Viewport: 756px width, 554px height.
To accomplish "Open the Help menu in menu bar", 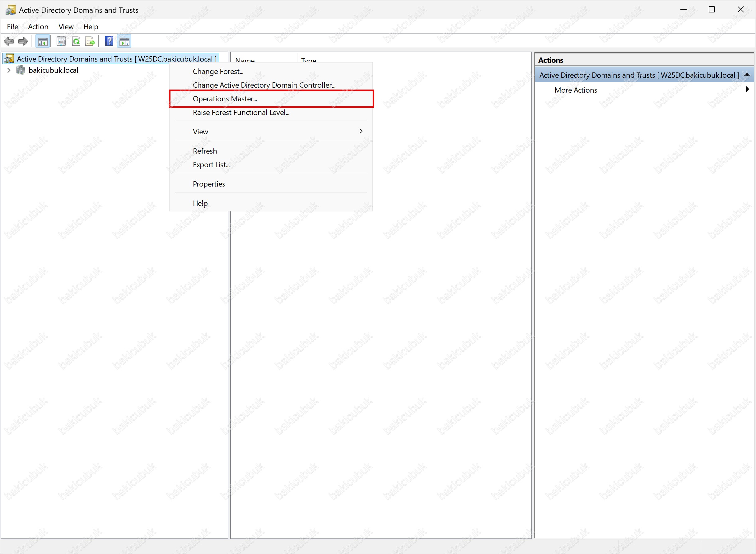I will (91, 26).
